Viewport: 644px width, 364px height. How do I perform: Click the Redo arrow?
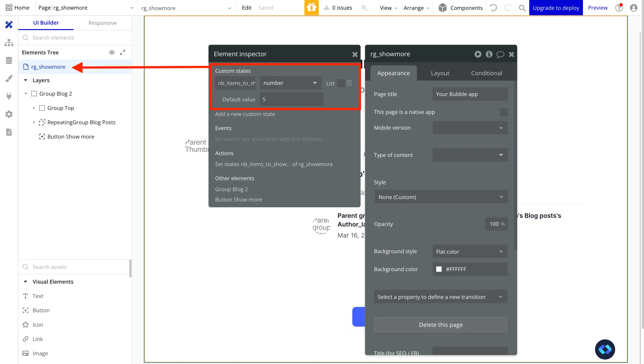[508, 8]
